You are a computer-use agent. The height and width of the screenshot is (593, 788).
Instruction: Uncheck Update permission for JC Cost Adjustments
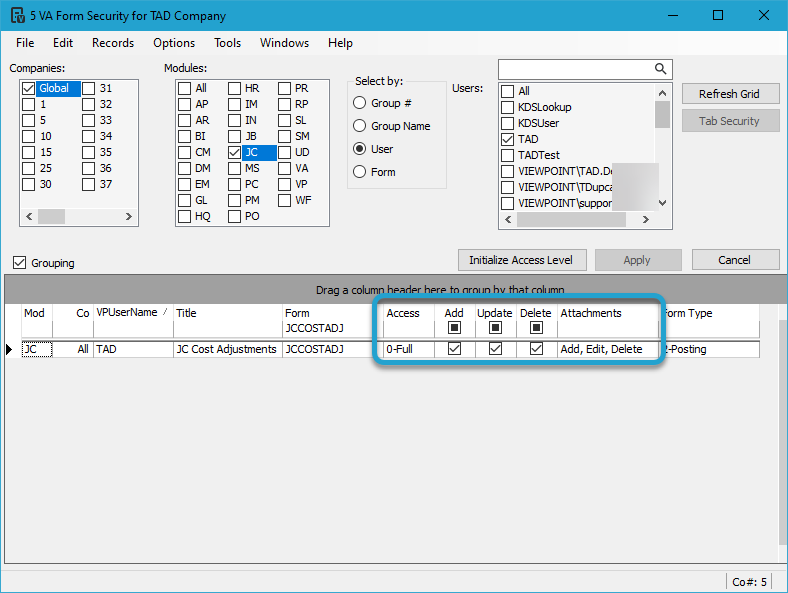(x=496, y=348)
